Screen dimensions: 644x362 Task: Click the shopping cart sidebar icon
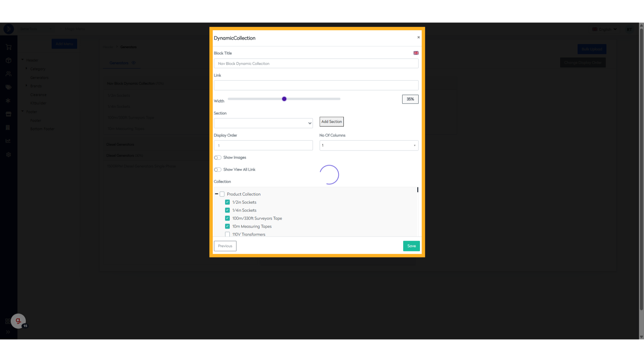9,47
